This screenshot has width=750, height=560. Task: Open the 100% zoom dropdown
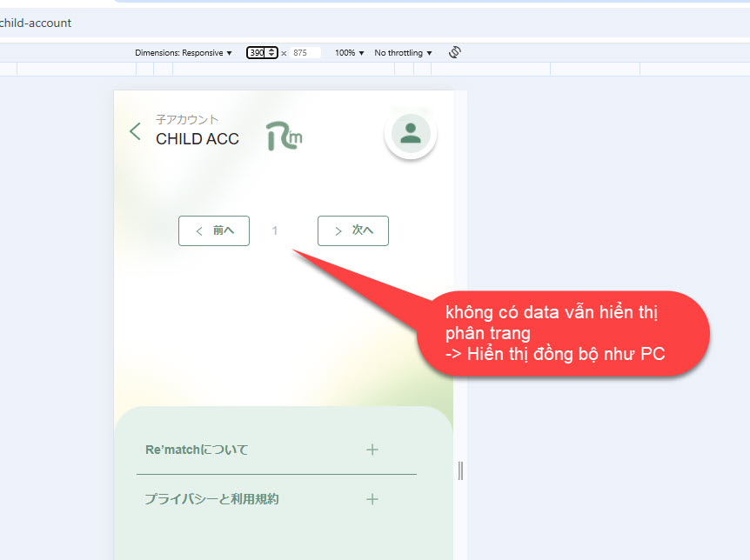point(349,53)
